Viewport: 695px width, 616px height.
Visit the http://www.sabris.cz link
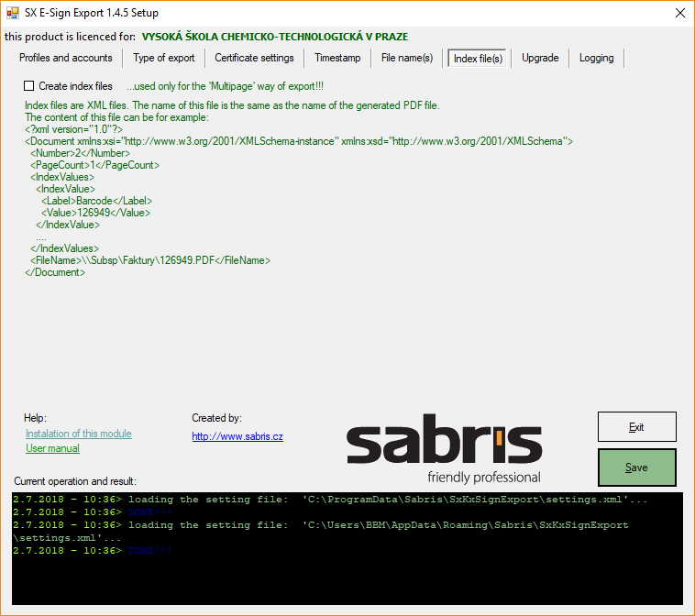coord(237,436)
